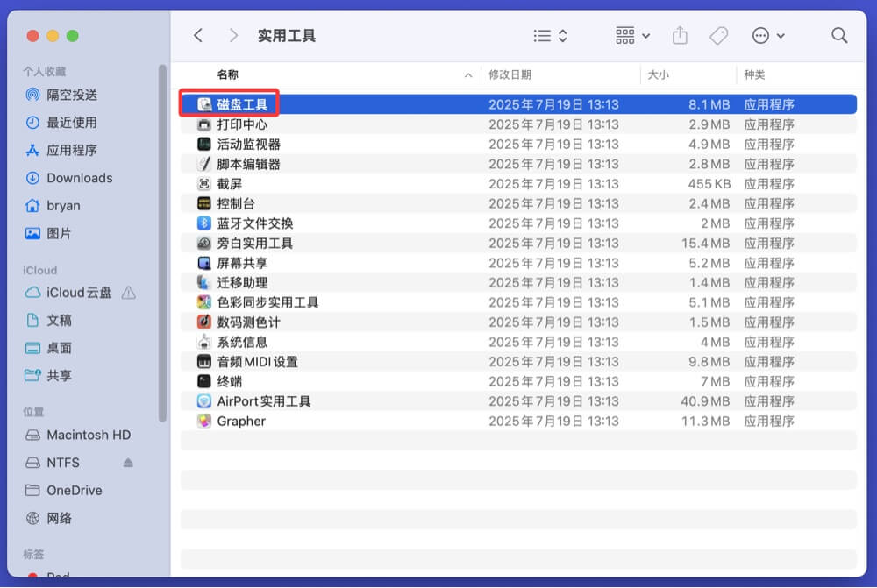Open Downloads from the sidebar
Screen dimensions: 877x588
(76, 178)
